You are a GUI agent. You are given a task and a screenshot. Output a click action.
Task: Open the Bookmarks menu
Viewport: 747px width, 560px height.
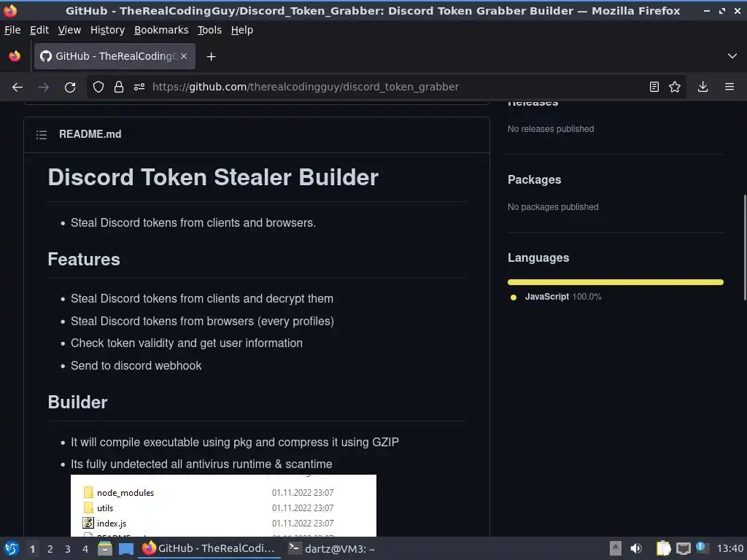pyautogui.click(x=161, y=30)
